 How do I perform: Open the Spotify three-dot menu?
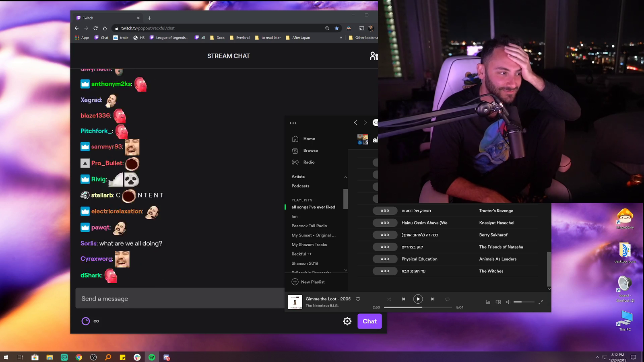tap(293, 123)
